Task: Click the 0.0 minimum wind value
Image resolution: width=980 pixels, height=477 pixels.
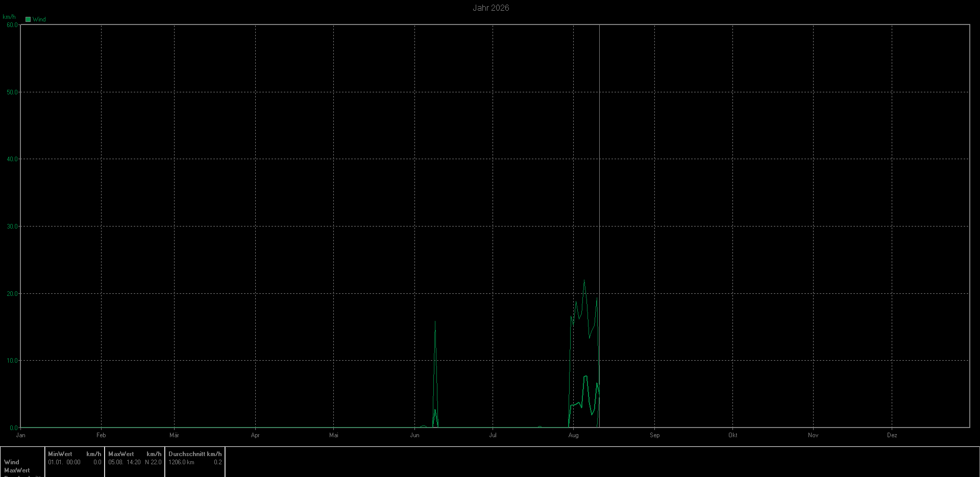Action: (97, 462)
